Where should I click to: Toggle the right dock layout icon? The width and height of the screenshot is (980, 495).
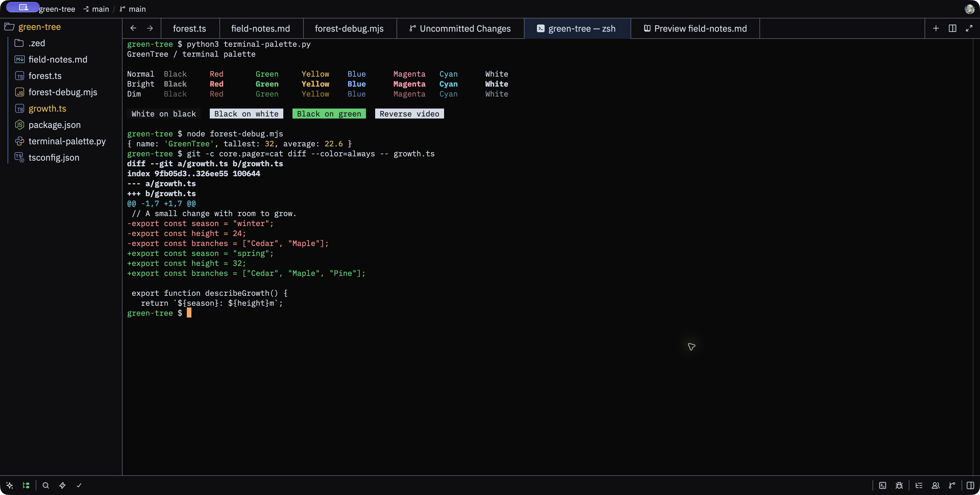(x=971, y=485)
